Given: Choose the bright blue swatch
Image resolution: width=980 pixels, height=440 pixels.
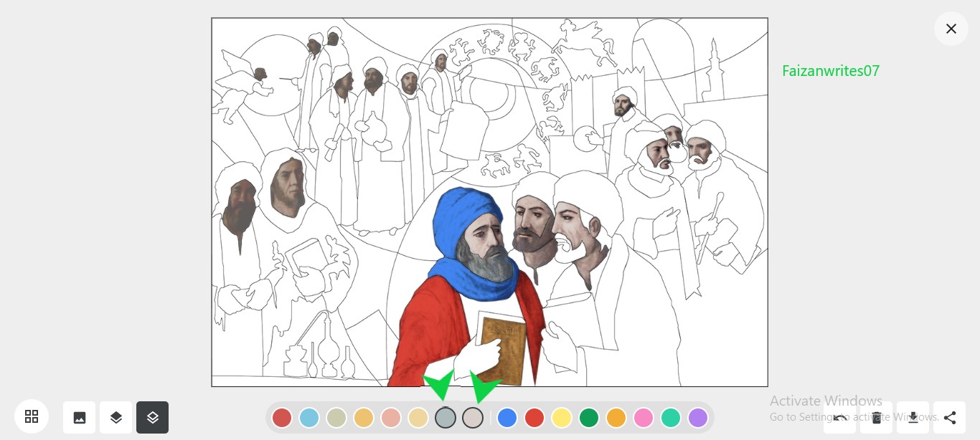Looking at the screenshot, I should (x=507, y=418).
